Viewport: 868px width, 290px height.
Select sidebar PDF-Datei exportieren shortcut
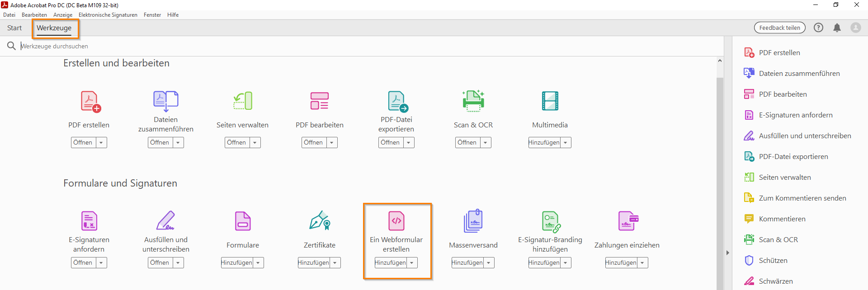(786, 156)
